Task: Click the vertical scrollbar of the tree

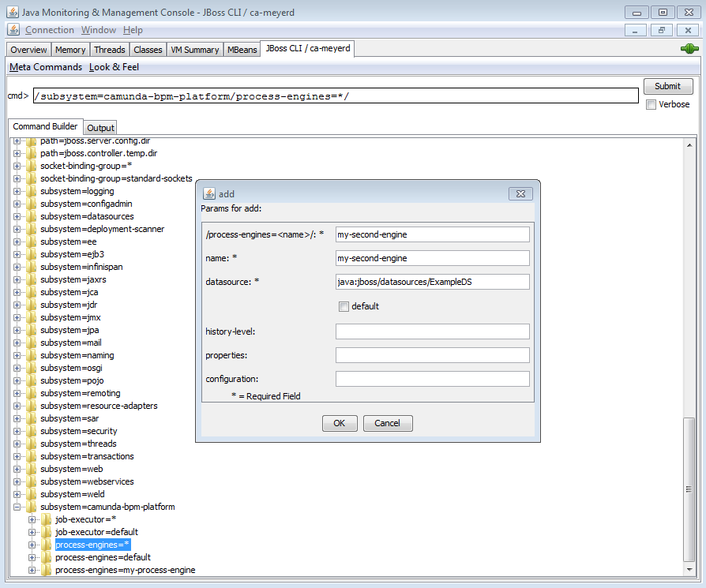Action: 689,489
